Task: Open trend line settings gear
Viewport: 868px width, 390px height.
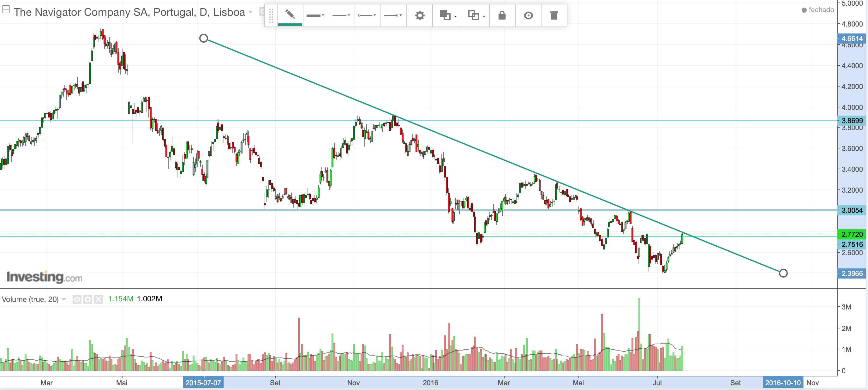Action: click(420, 15)
